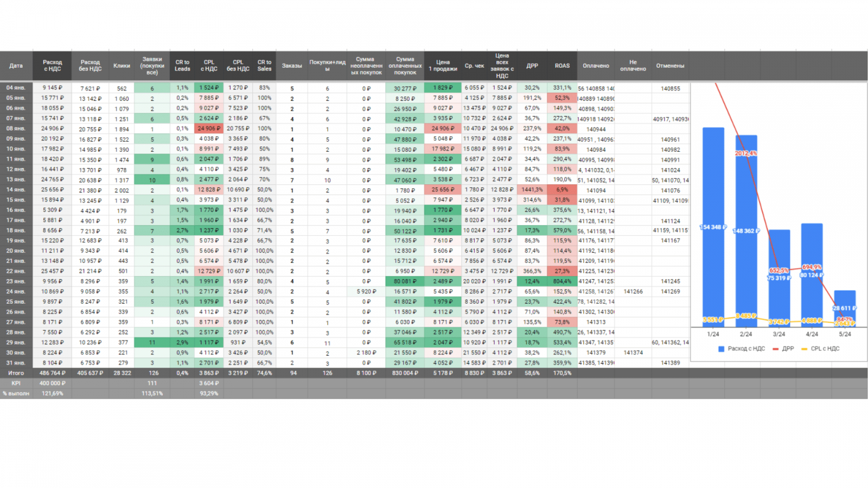Click the Заказы column header
The image size is (868, 488).
[x=292, y=66]
